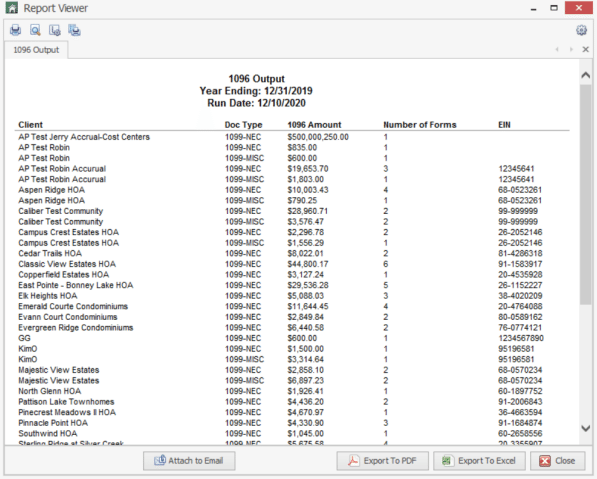Click Attach to Email button
This screenshot has width=597, height=479.
click(x=189, y=461)
